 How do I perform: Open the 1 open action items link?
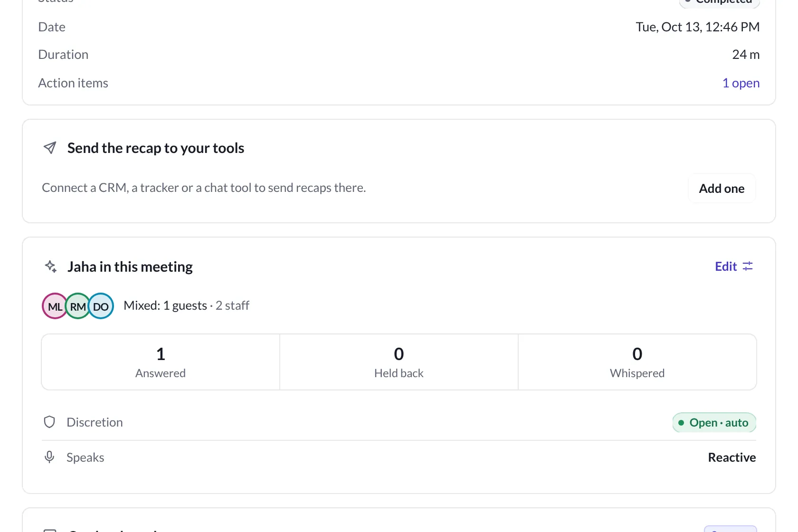[x=741, y=83]
